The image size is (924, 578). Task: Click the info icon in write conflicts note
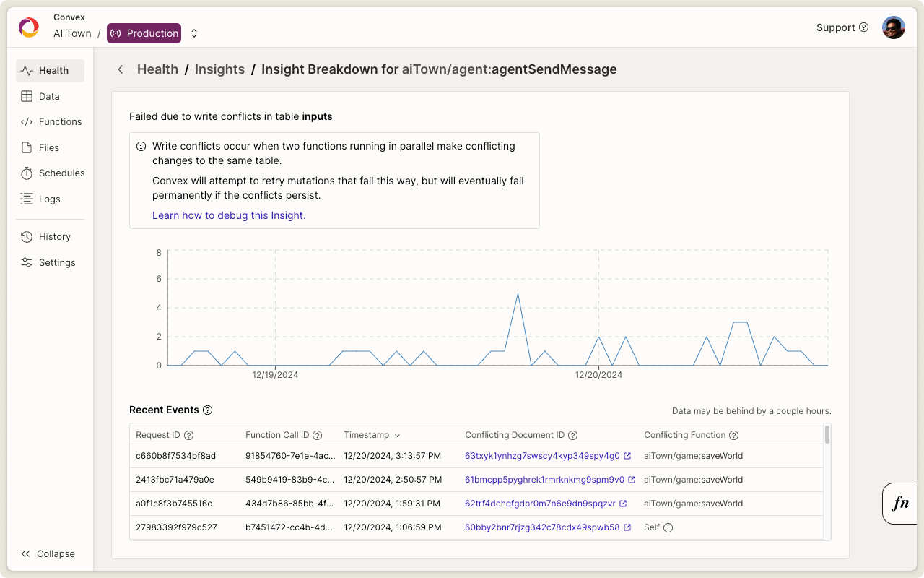[141, 146]
